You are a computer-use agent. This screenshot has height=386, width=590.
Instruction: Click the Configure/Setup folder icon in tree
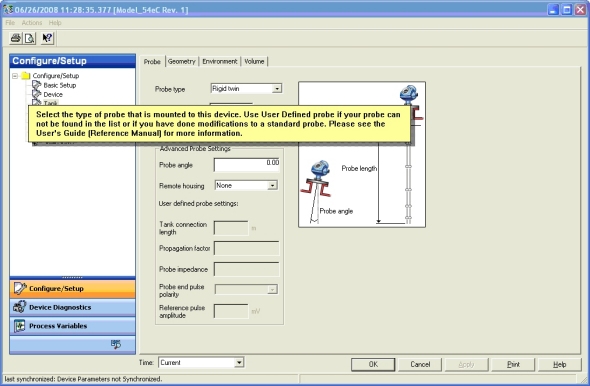pyautogui.click(x=26, y=76)
